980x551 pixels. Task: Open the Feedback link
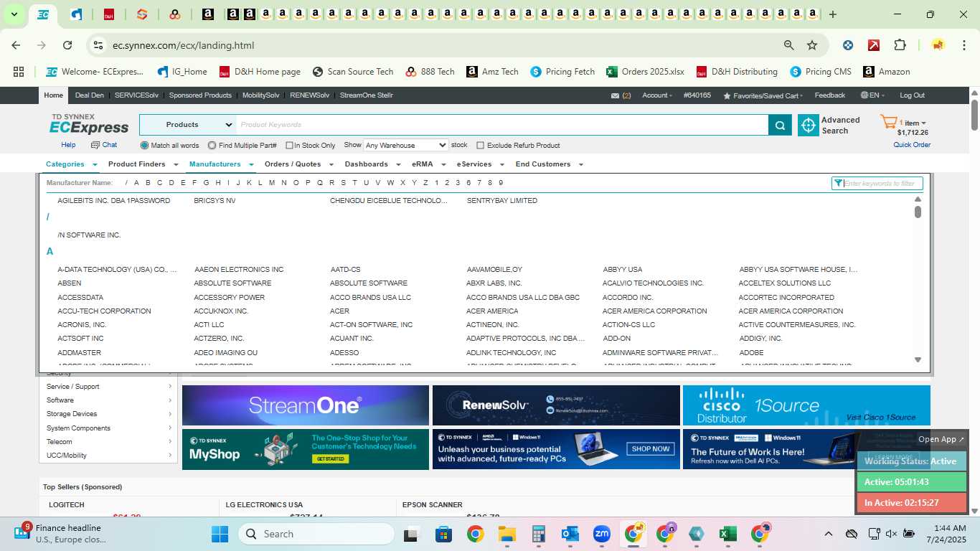pyautogui.click(x=830, y=95)
